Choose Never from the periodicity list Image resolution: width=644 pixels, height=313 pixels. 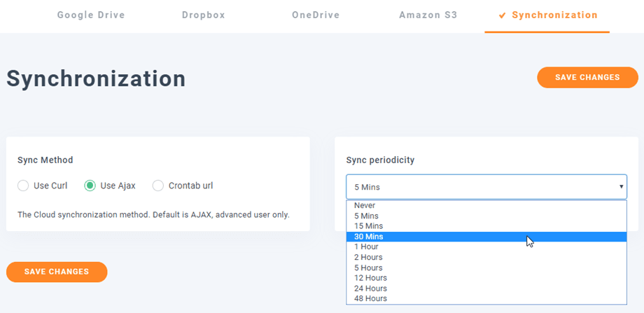pos(365,205)
